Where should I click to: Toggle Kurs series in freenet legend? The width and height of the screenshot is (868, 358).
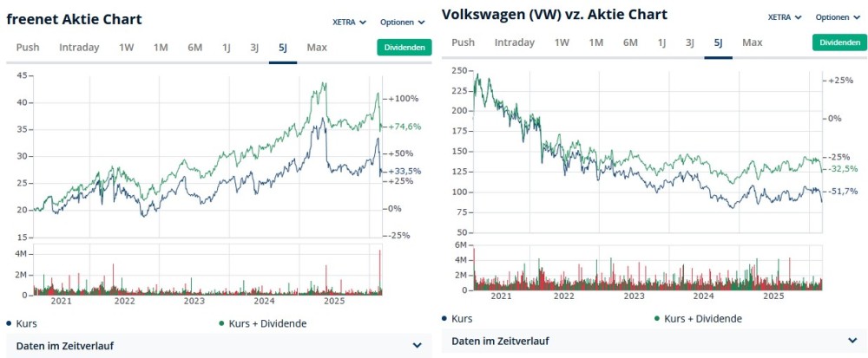click(x=26, y=323)
